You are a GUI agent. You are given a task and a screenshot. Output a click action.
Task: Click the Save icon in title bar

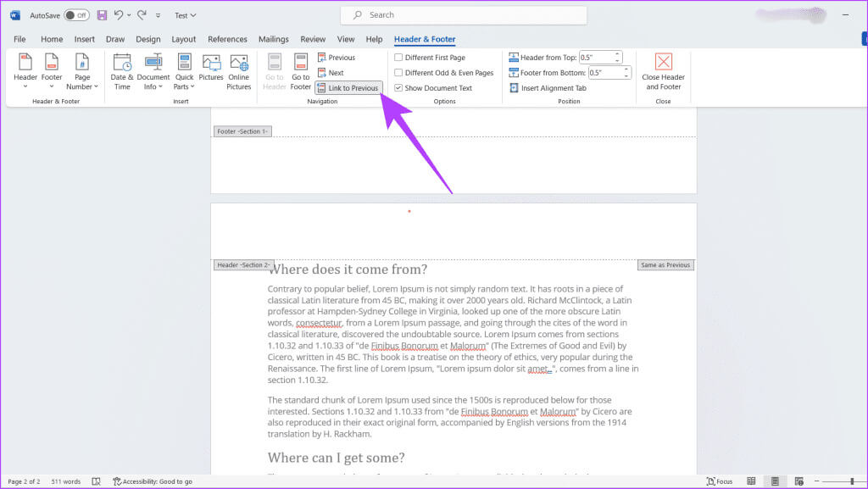coord(102,15)
